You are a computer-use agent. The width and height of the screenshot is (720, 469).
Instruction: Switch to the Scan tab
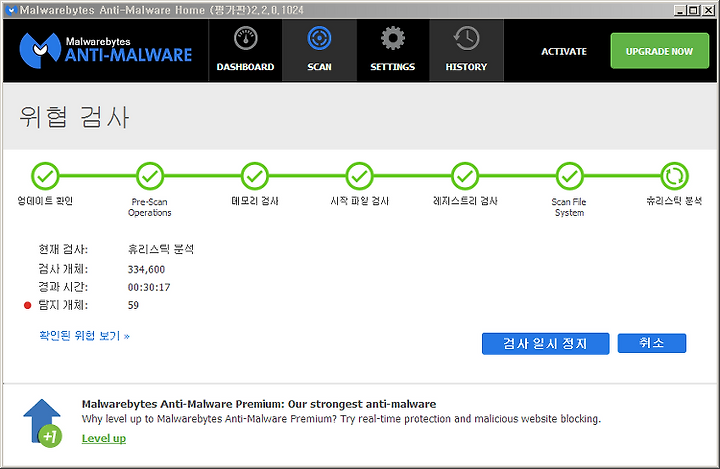click(319, 50)
